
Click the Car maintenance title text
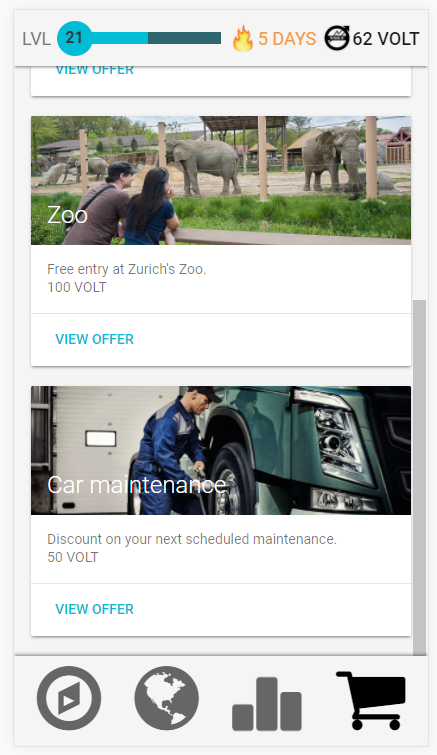click(x=137, y=485)
